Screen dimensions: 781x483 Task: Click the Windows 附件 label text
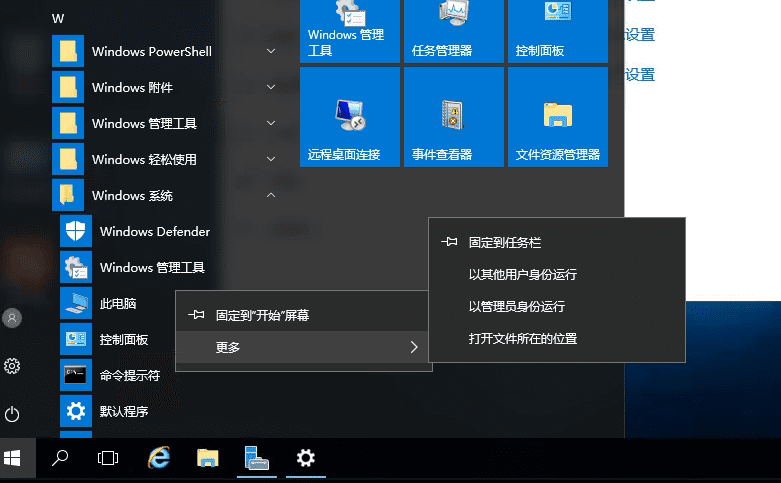tap(132, 88)
